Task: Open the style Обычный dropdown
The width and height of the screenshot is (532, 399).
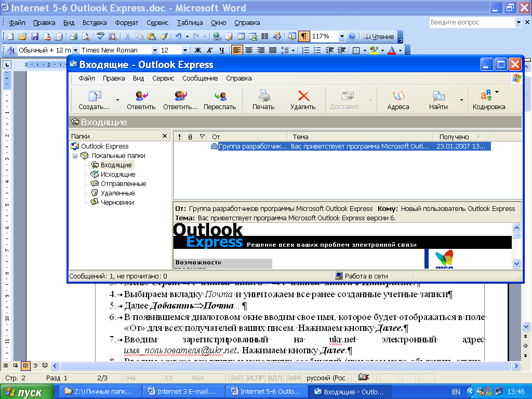Action: click(75, 50)
